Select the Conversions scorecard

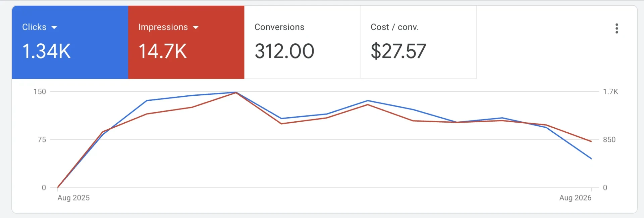[302, 42]
